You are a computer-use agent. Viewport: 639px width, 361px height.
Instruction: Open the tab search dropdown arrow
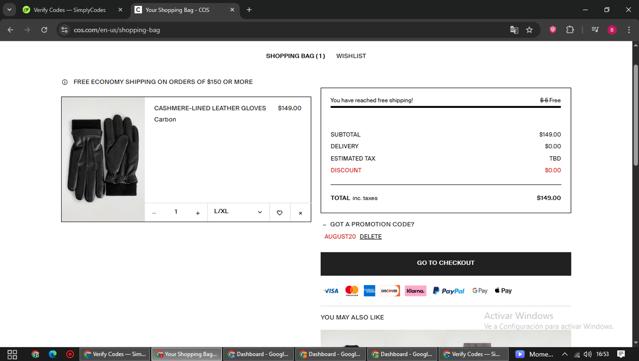click(x=9, y=10)
